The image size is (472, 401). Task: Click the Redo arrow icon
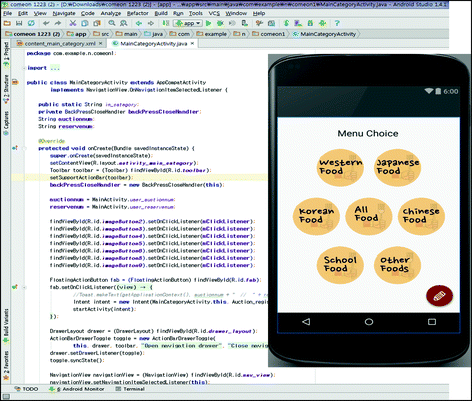[x=58, y=23]
